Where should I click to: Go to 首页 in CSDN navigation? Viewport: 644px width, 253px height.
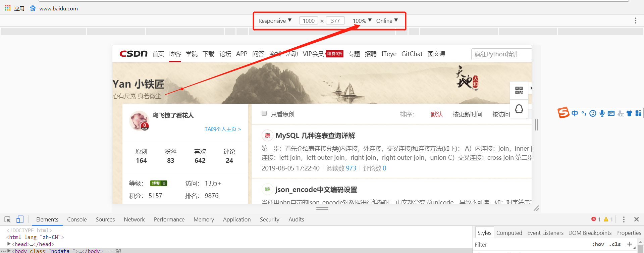coord(158,54)
